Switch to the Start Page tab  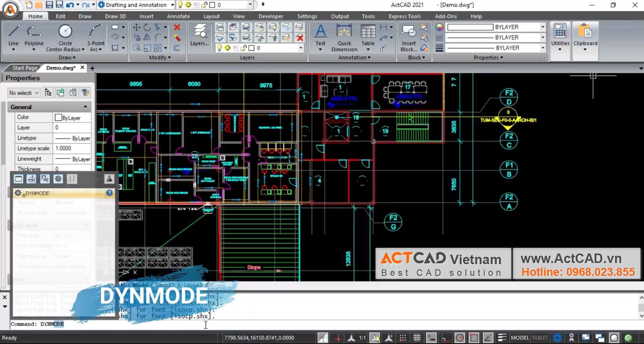pos(25,68)
